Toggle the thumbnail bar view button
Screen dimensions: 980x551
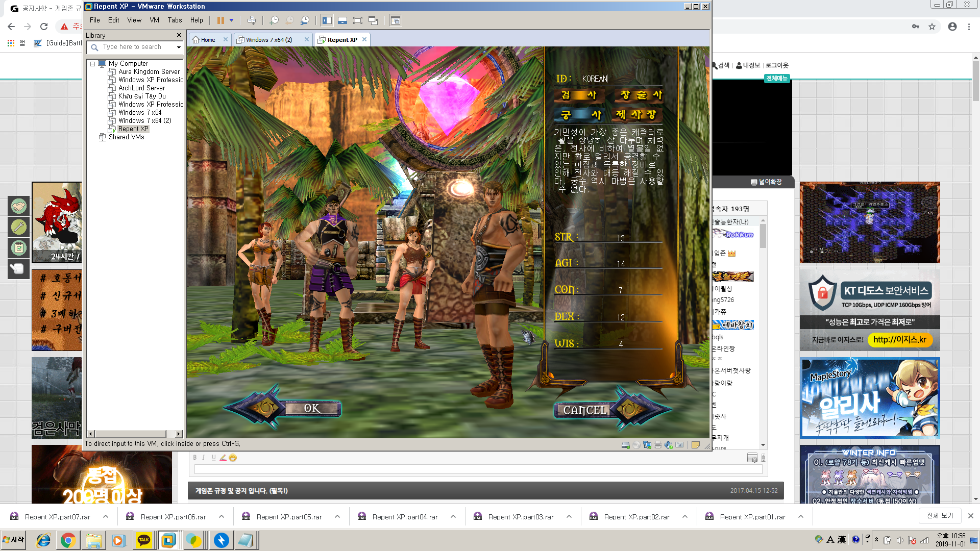coord(342,20)
